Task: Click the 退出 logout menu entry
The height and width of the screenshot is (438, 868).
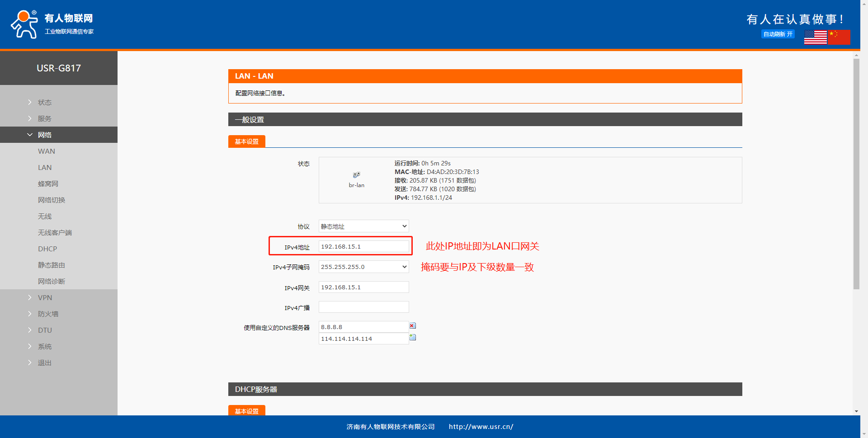Action: [44, 363]
